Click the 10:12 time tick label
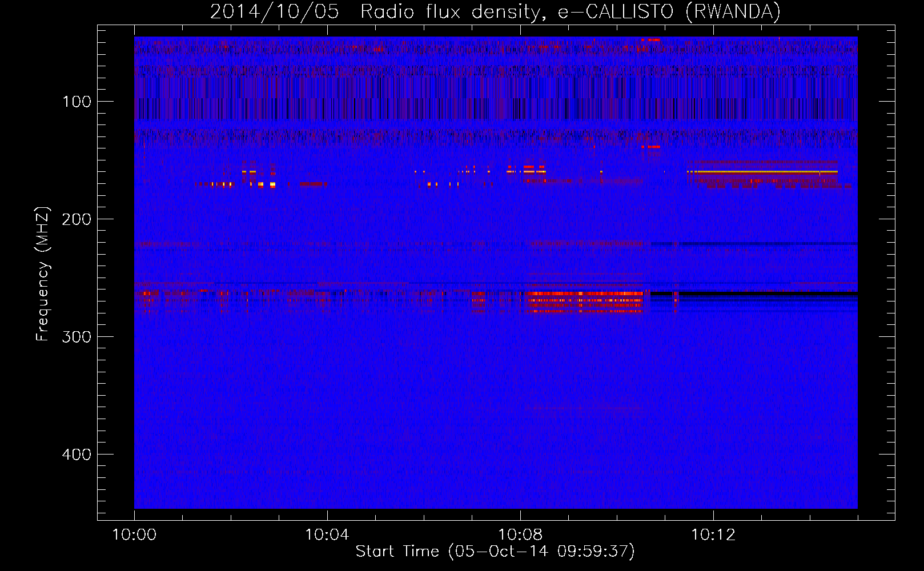 [713, 535]
